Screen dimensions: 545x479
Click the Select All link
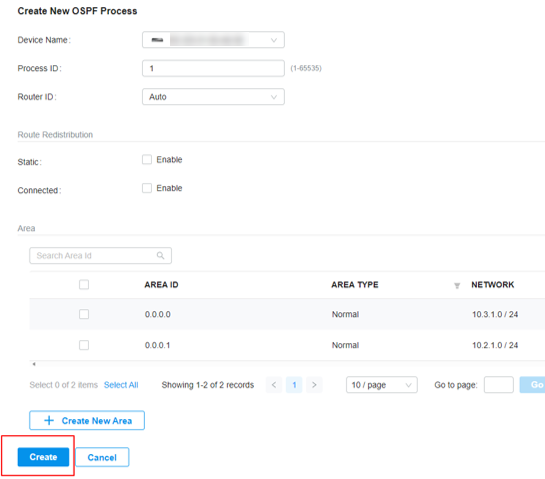(x=121, y=385)
